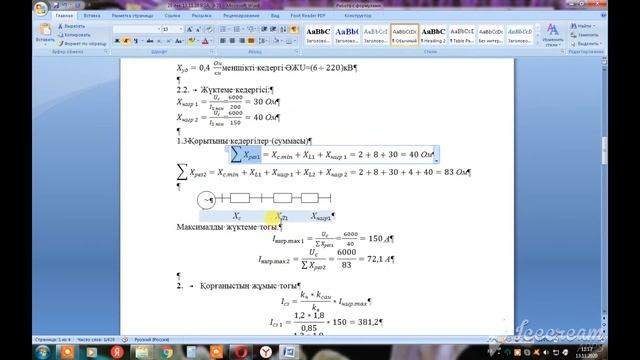This screenshot has height=360, width=640.
Task: Click the Increase Indent icon
Action: pyautogui.click(x=273, y=29)
